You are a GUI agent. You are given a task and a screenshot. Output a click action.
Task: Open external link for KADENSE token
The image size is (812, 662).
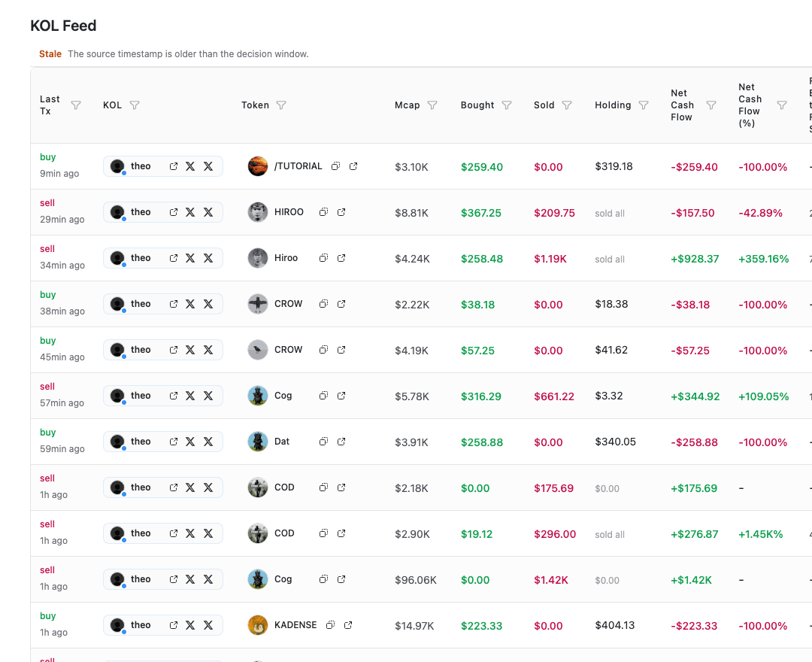(348, 625)
